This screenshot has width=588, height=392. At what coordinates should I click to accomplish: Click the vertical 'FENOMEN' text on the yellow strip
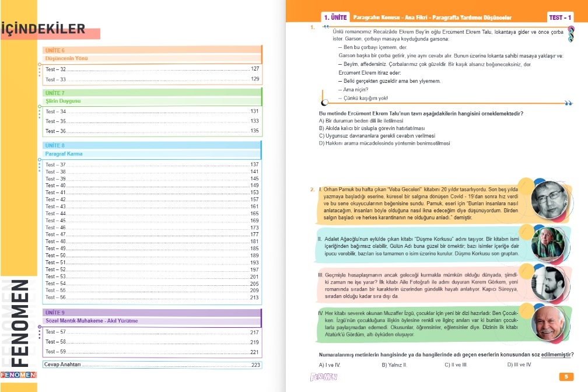19,323
